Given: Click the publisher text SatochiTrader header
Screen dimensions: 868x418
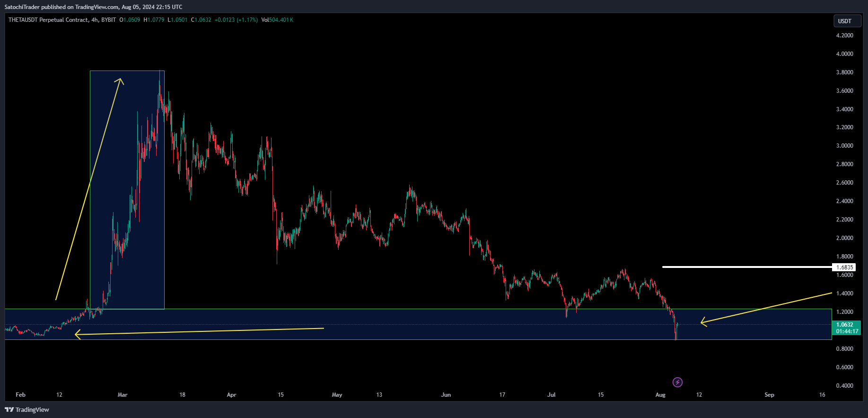Looking at the screenshot, I should point(93,7).
